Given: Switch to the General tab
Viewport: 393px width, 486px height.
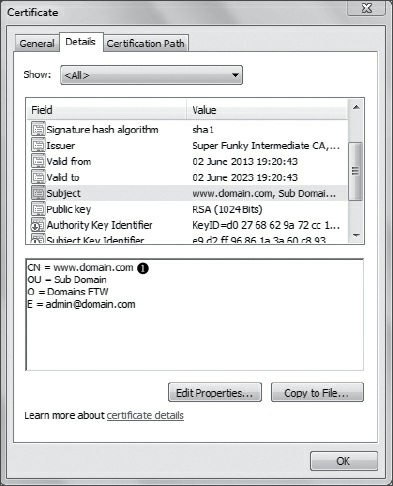Looking at the screenshot, I should point(37,43).
